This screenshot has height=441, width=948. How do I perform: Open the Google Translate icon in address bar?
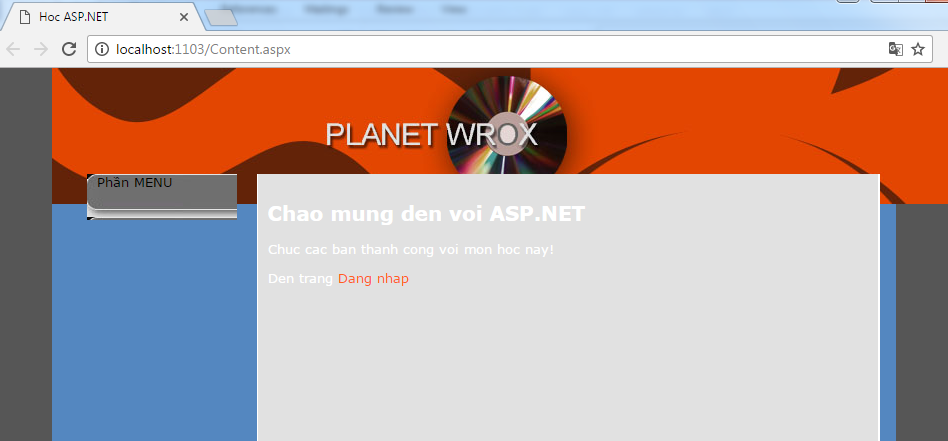coord(895,50)
